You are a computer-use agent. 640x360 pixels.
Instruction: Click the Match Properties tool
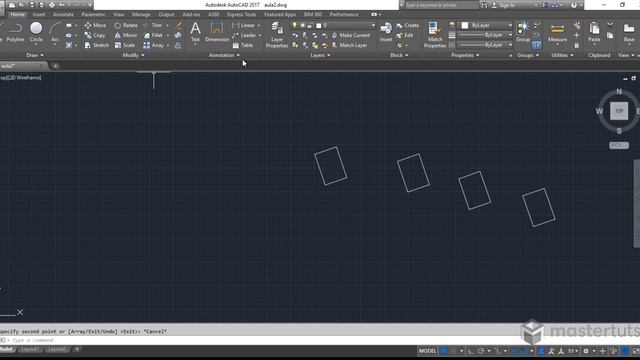[435, 36]
